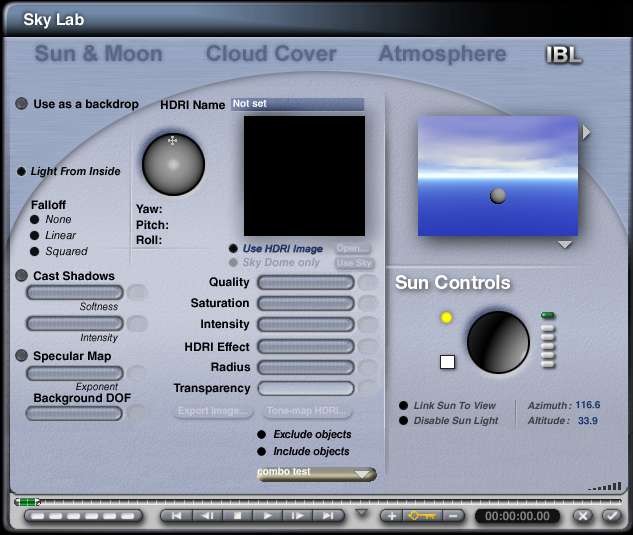The width and height of the screenshot is (633, 535).
Task: Click the white sun color swatch
Action: [x=447, y=362]
